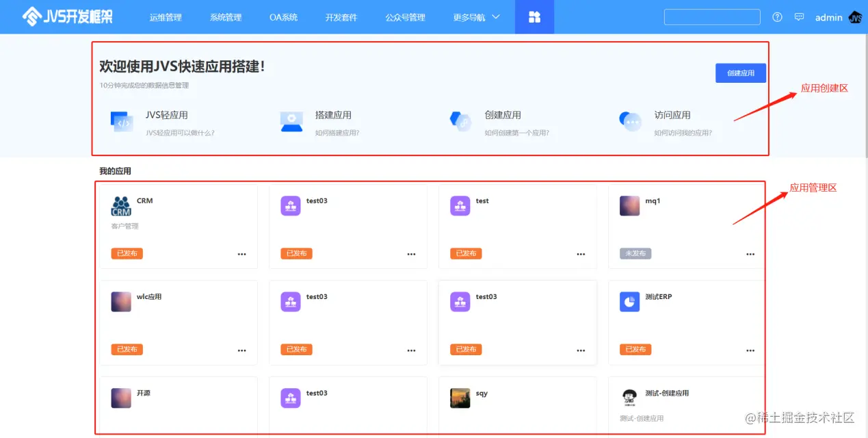Click the JVS开发框架 logo
The width and height of the screenshot is (868, 438).
click(68, 16)
